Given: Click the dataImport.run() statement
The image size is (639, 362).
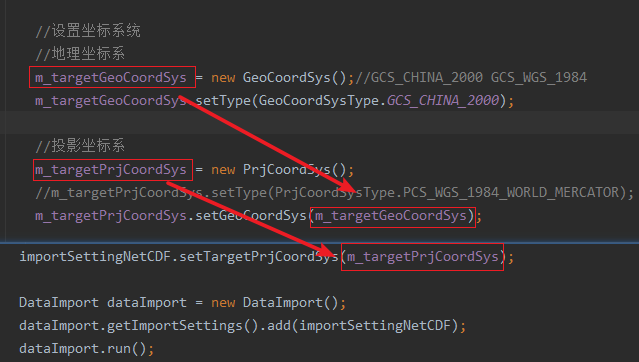Looking at the screenshot, I should [86, 349].
